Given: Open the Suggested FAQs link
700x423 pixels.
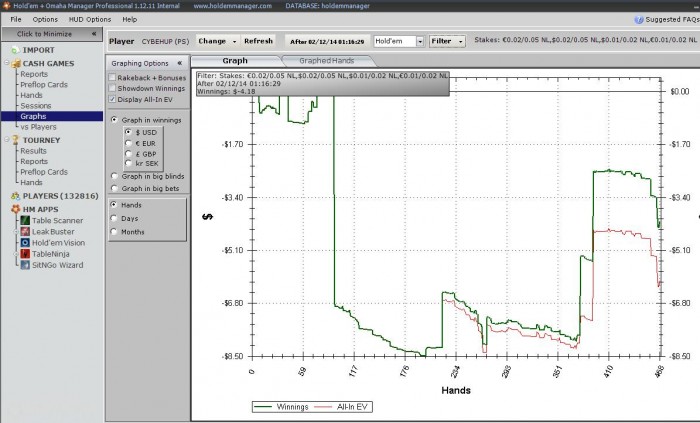Looking at the screenshot, I should pyautogui.click(x=672, y=20).
